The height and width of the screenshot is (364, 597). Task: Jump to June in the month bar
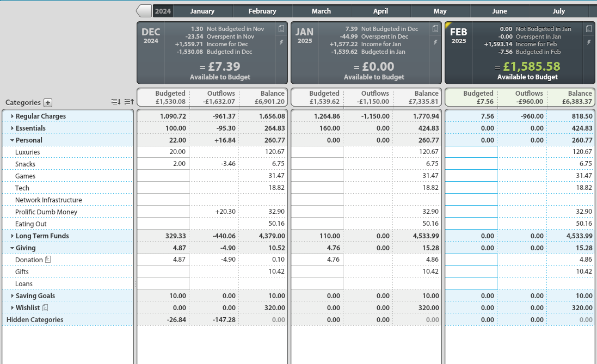pos(500,11)
